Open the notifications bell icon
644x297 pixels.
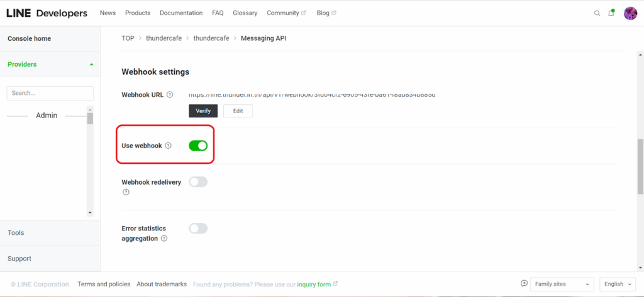click(x=611, y=13)
